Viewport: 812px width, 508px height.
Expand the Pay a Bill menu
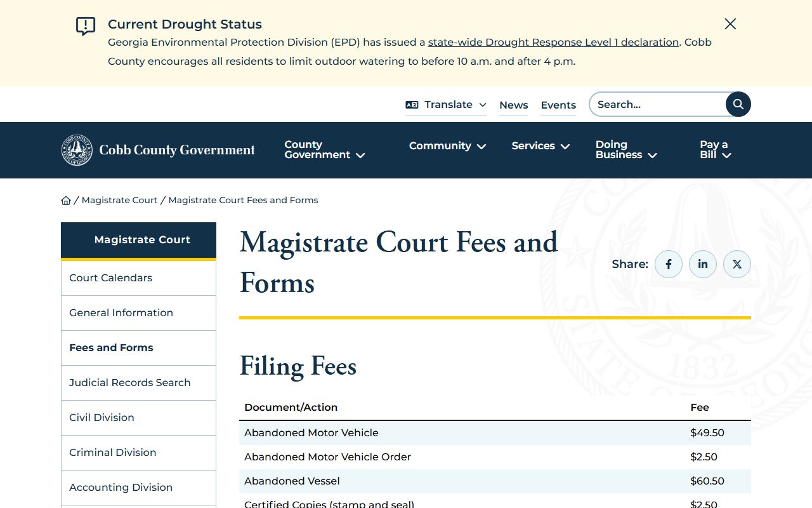716,150
